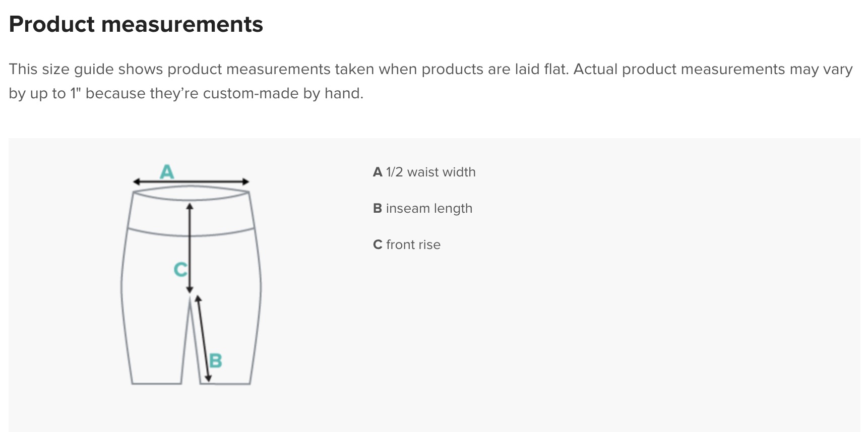Click the 'Product measurements' heading
The width and height of the screenshot is (868, 432).
click(136, 24)
